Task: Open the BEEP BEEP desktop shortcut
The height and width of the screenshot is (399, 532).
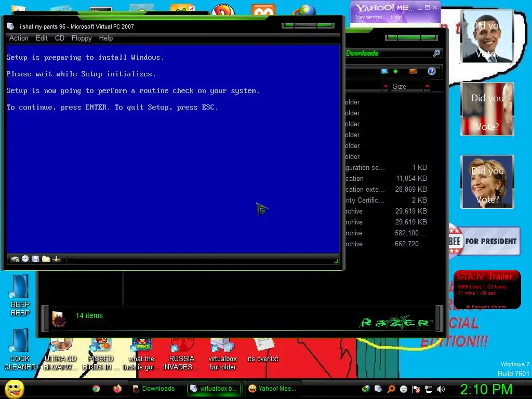Action: (x=20, y=295)
